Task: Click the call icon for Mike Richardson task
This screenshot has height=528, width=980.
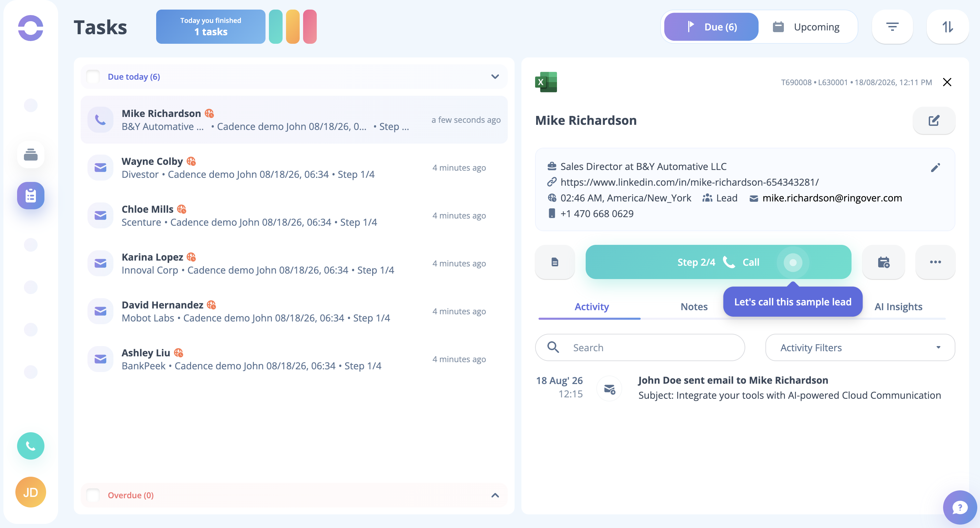Action: pos(100,120)
